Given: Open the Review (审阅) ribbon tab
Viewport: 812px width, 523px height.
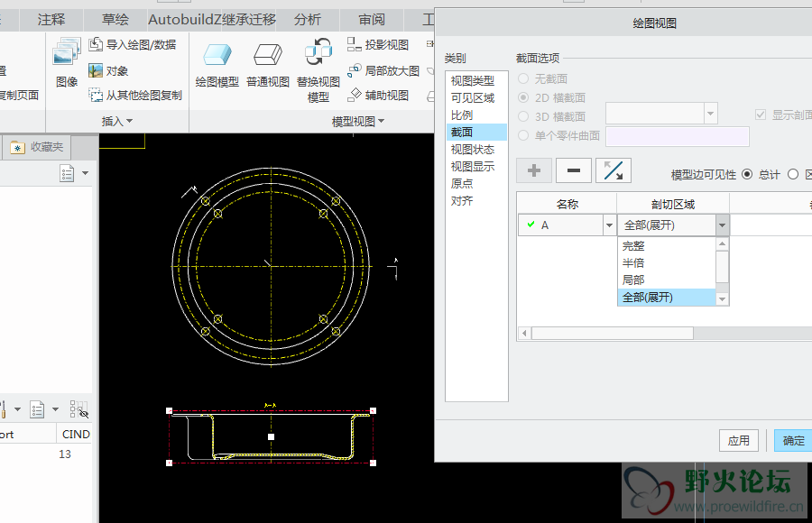Looking at the screenshot, I should point(372,20).
